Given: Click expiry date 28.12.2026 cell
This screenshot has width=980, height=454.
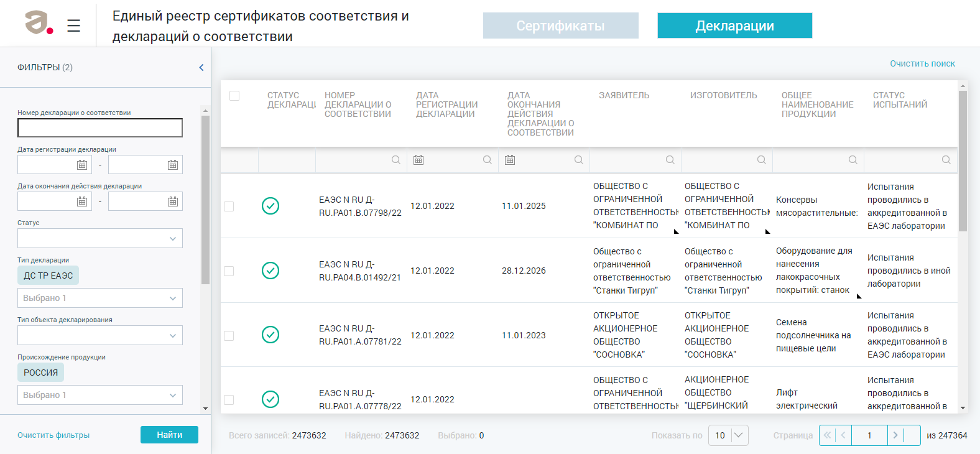Looking at the screenshot, I should coord(524,271).
